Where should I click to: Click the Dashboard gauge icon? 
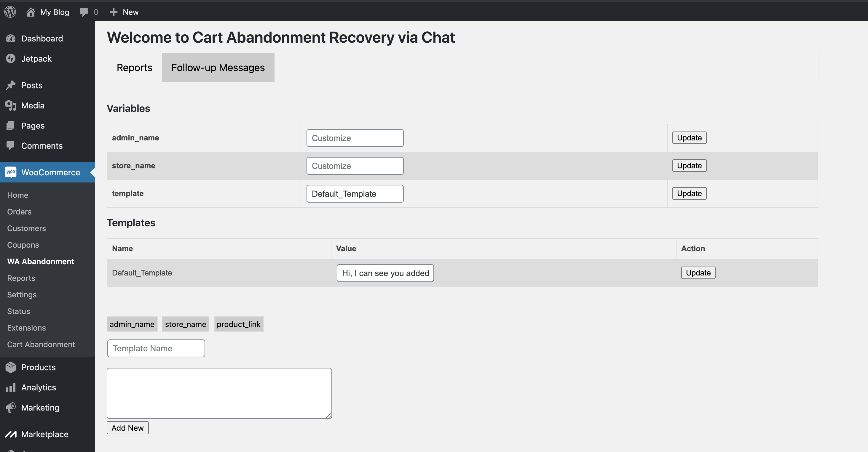11,39
